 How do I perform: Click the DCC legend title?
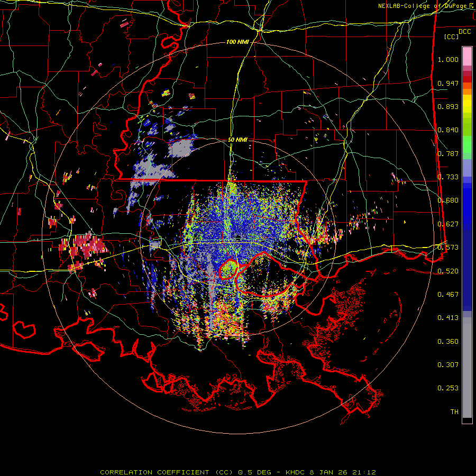464,32
